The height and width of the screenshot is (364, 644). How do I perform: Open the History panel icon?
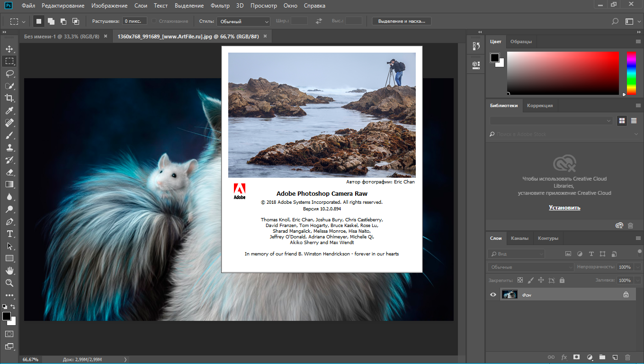(476, 46)
